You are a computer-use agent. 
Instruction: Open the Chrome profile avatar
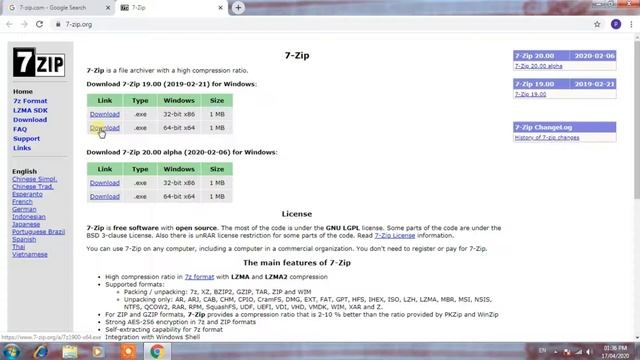(x=616, y=24)
